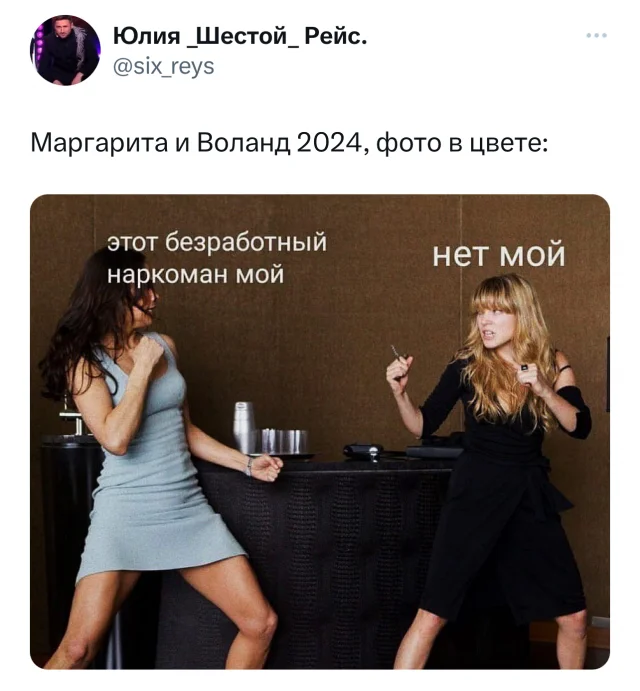Click the year 2024 in tweet text
The image size is (640, 691).
coord(331,143)
